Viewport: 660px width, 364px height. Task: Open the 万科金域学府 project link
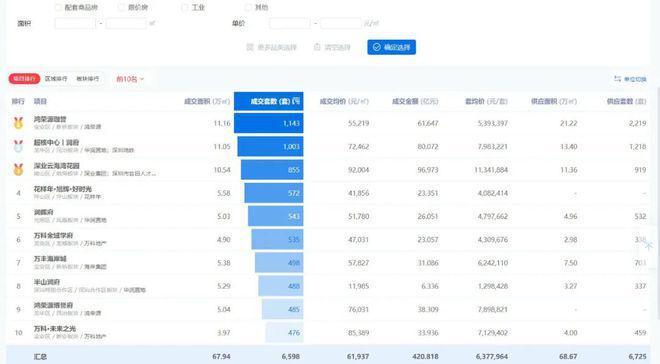click(53, 235)
